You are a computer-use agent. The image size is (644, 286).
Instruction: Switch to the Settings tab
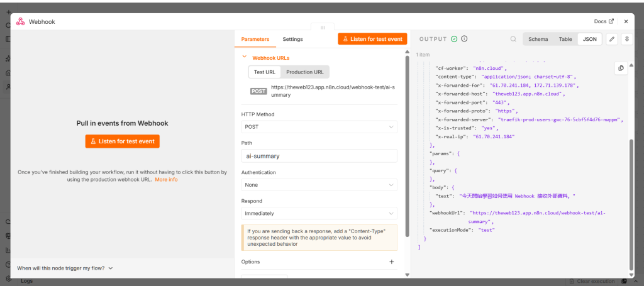(293, 39)
